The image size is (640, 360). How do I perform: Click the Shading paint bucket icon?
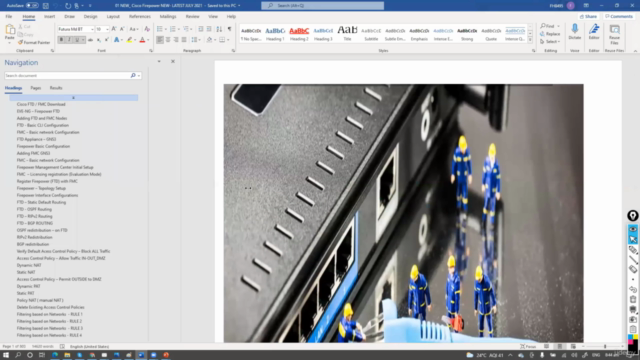coord(209,40)
